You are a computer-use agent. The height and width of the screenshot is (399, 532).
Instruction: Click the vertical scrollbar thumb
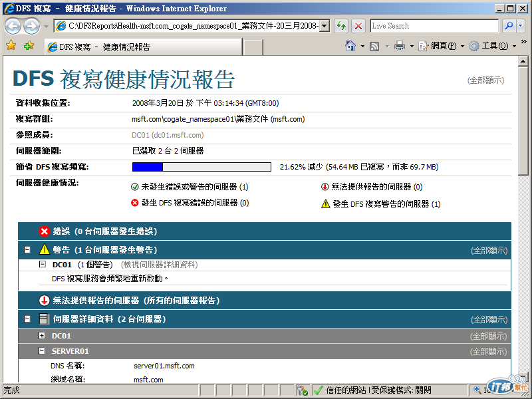tap(523, 121)
